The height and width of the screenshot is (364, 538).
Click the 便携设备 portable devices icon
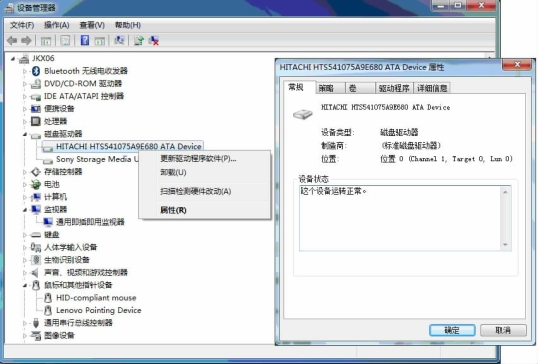(36, 109)
